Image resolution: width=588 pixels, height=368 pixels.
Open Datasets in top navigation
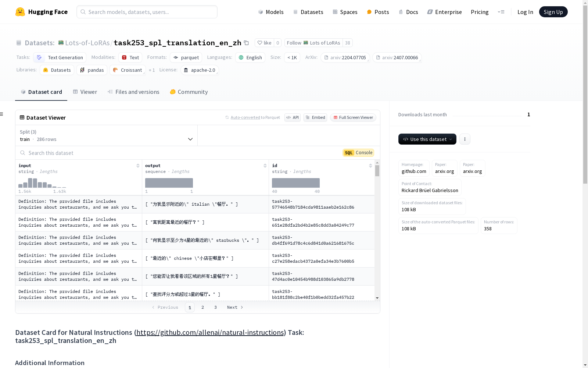coord(308,12)
